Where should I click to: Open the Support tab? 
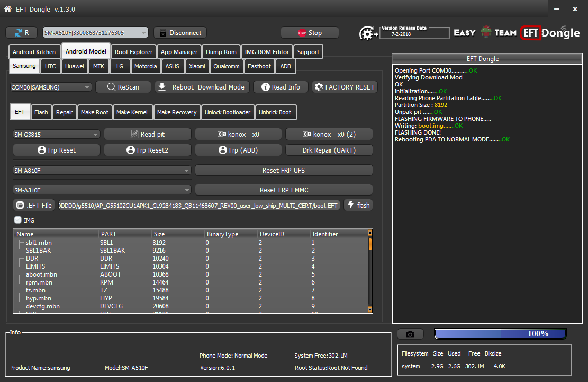[x=308, y=52]
